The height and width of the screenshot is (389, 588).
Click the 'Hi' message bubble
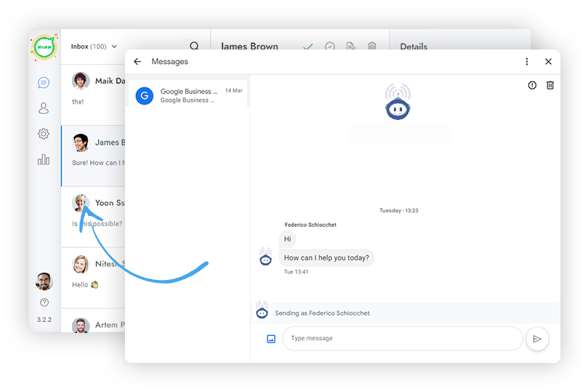click(x=288, y=239)
